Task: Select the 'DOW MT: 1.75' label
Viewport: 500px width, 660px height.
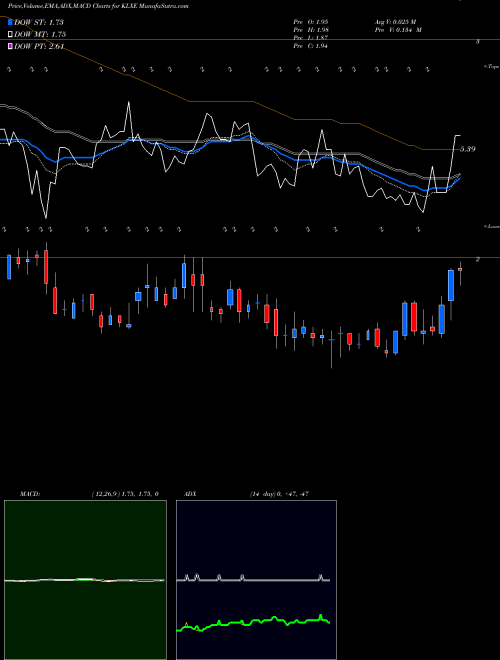Action: [40, 34]
